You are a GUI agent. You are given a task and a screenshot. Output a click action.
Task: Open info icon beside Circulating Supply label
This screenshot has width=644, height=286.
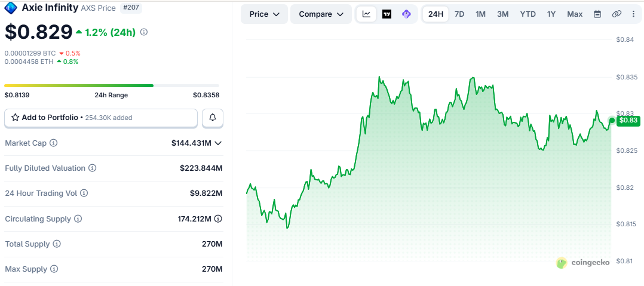pyautogui.click(x=78, y=219)
